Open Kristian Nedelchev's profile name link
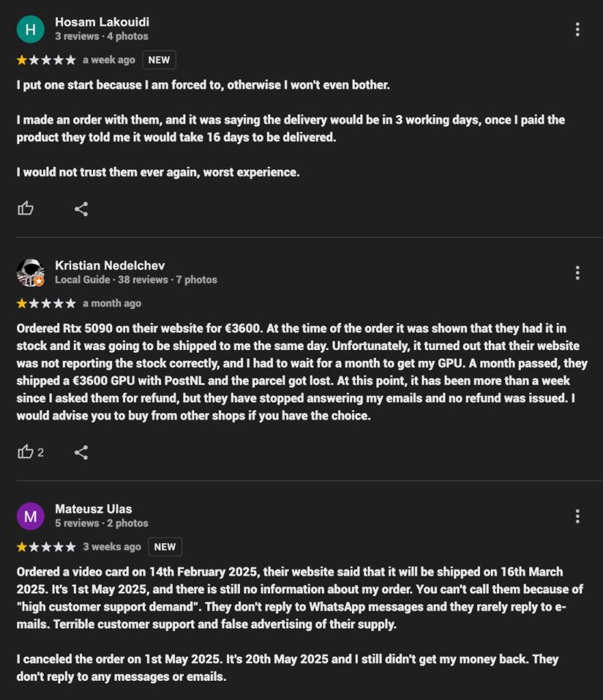603x700 pixels. [x=109, y=265]
